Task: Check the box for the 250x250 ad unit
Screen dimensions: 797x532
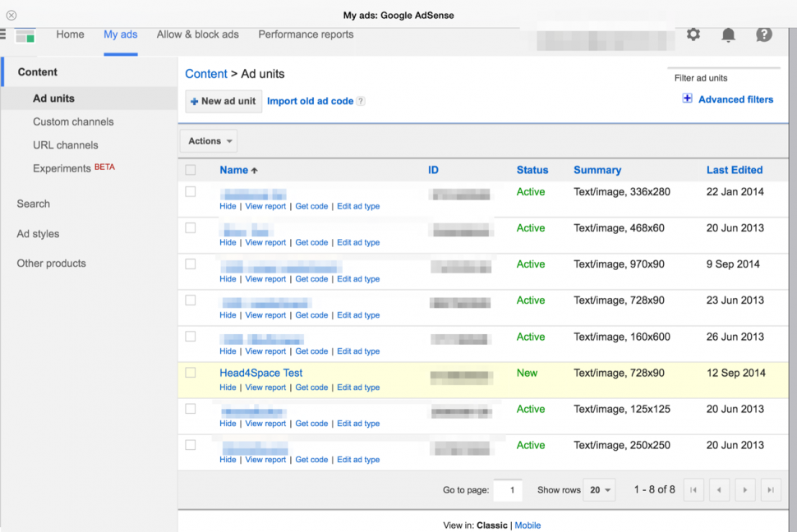Action: [191, 445]
